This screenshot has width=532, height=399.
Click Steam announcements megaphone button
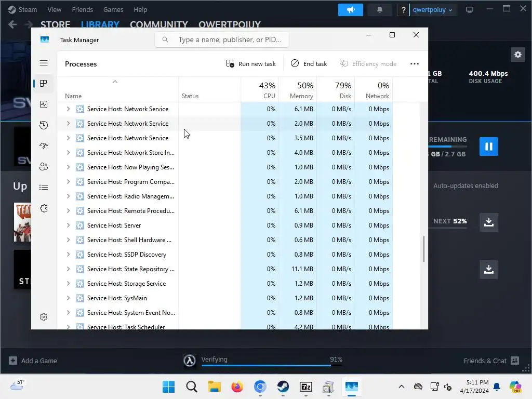coord(351,10)
